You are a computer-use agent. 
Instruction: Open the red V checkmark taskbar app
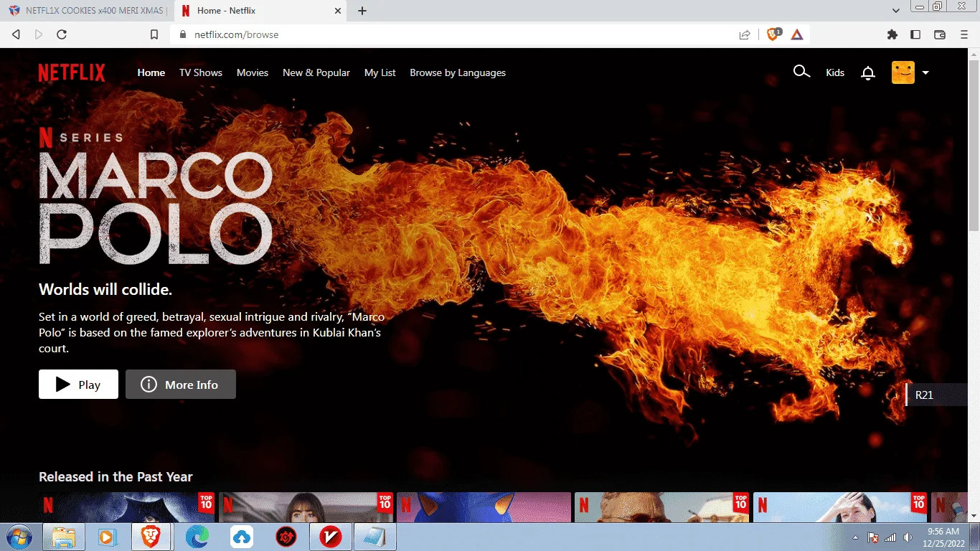coord(330,537)
